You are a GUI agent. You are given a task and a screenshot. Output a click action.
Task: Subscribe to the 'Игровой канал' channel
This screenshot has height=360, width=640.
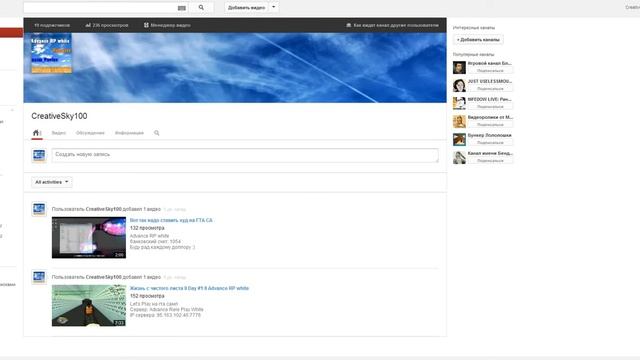coord(490,71)
